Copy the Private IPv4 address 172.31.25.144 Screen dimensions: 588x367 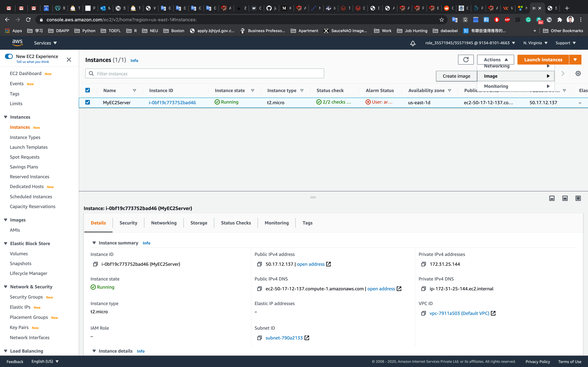click(x=423, y=264)
